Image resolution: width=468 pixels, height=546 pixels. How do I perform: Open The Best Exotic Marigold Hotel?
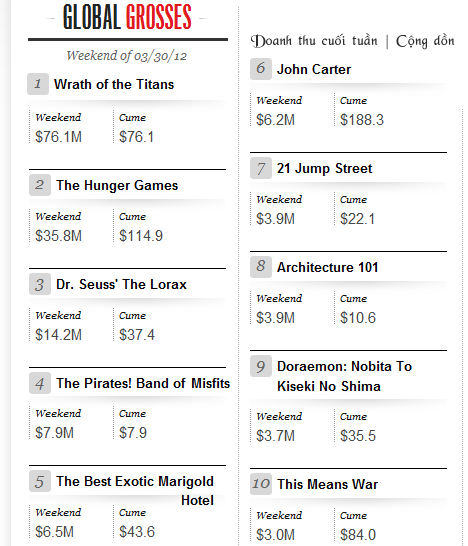135,491
